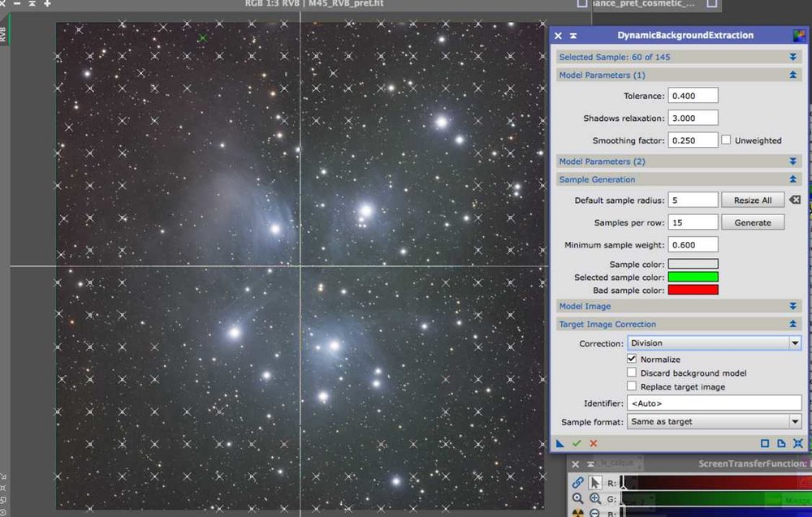Click the RVB view selector tab at left edge
This screenshot has width=812, height=517.
(x=2, y=34)
